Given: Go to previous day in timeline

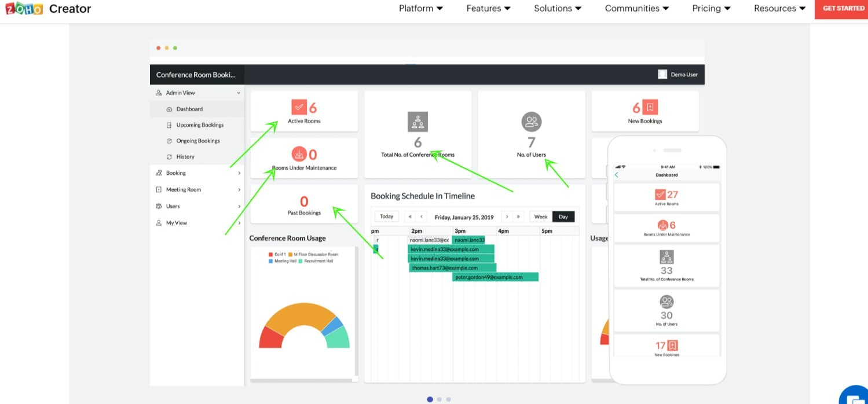Looking at the screenshot, I should pos(422,216).
